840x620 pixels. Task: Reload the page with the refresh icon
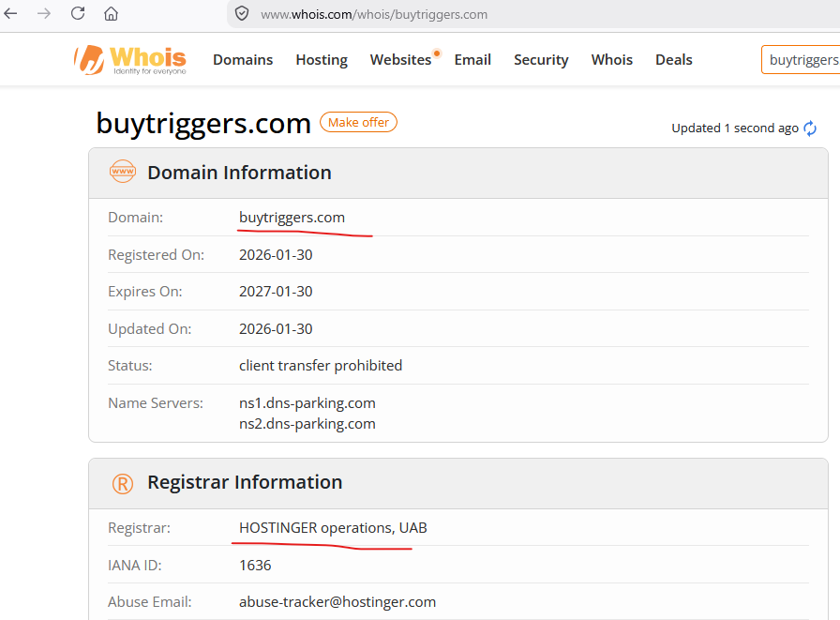pos(78,13)
